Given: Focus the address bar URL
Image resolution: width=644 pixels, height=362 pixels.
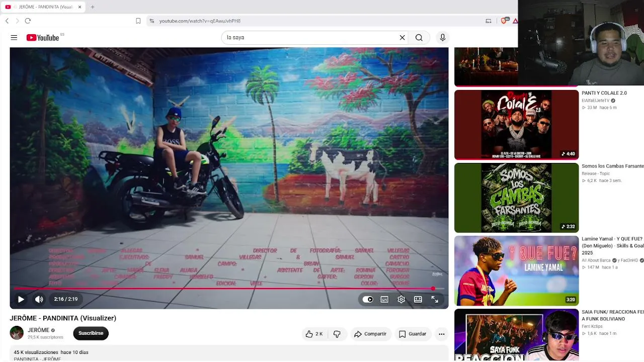Looking at the screenshot, I should (200, 21).
